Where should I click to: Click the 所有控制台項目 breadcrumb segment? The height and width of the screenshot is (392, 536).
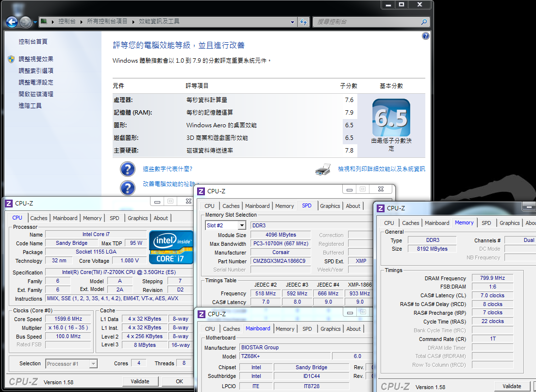click(107, 21)
